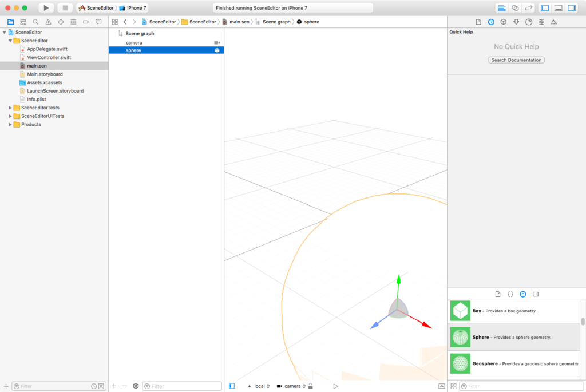Show the Standard editor
This screenshot has width=586, height=392.
[501, 8]
